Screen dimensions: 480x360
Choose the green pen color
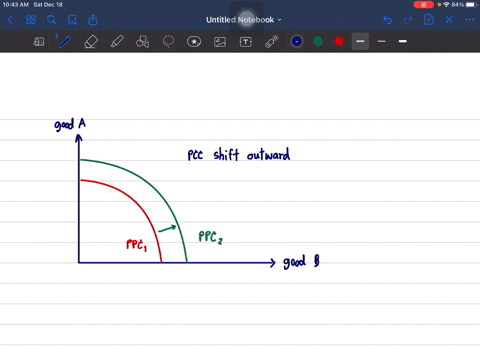click(318, 41)
